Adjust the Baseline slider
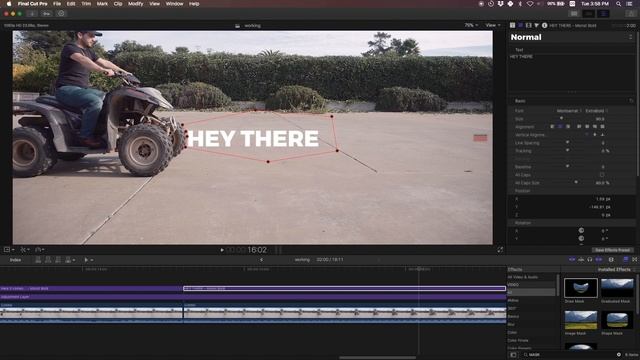640x360 pixels. coord(567,167)
